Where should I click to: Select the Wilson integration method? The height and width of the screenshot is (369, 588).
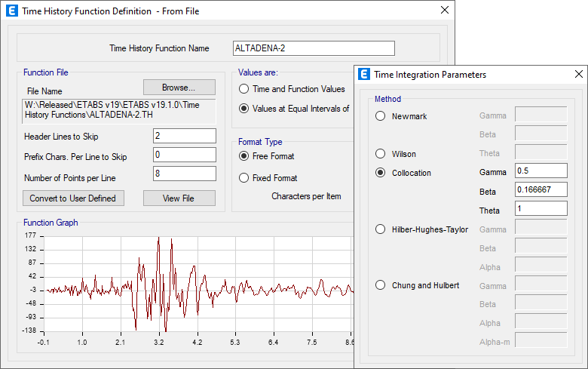tap(381, 153)
